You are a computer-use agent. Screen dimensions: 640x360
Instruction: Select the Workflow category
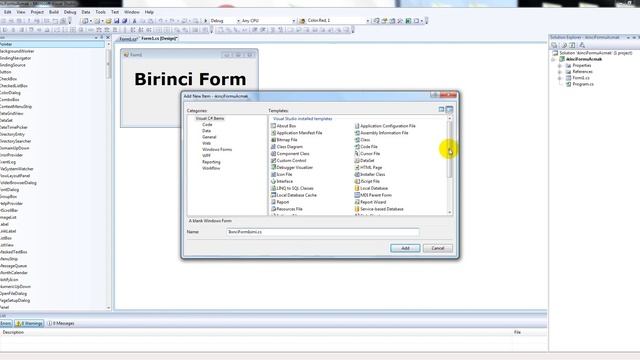point(211,168)
